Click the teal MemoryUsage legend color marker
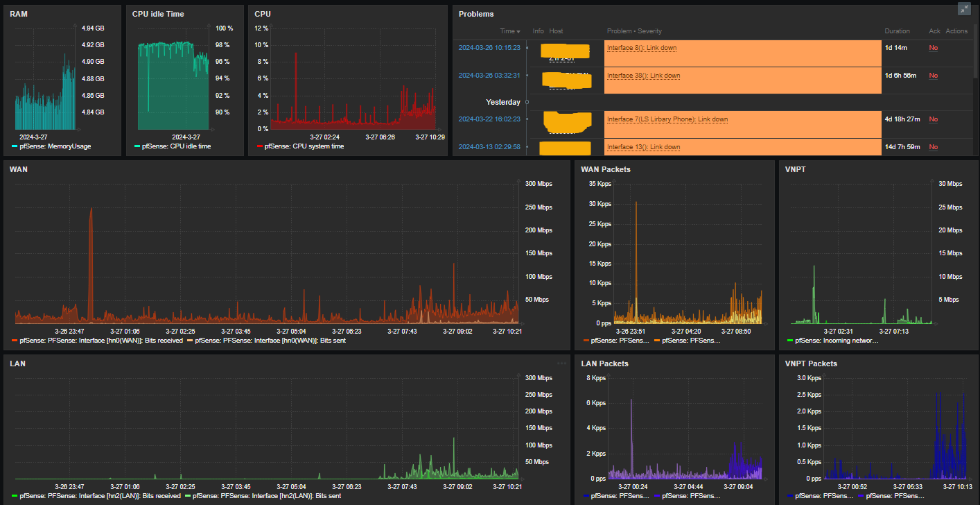 (15, 146)
